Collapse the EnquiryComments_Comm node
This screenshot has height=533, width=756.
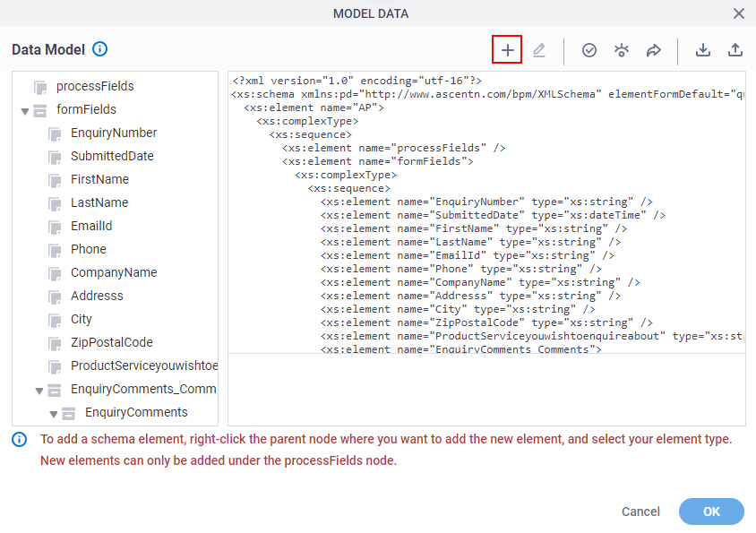coord(39,391)
